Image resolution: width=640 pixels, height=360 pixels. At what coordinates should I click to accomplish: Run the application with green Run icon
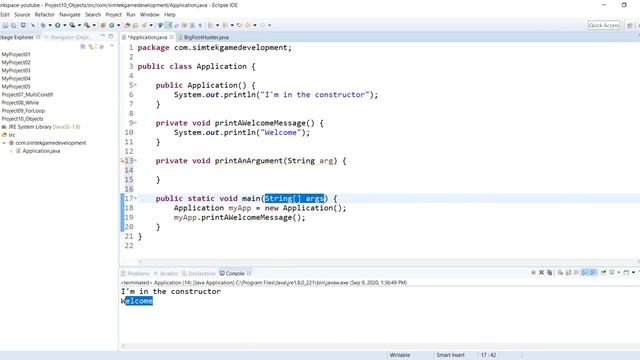(x=58, y=25)
